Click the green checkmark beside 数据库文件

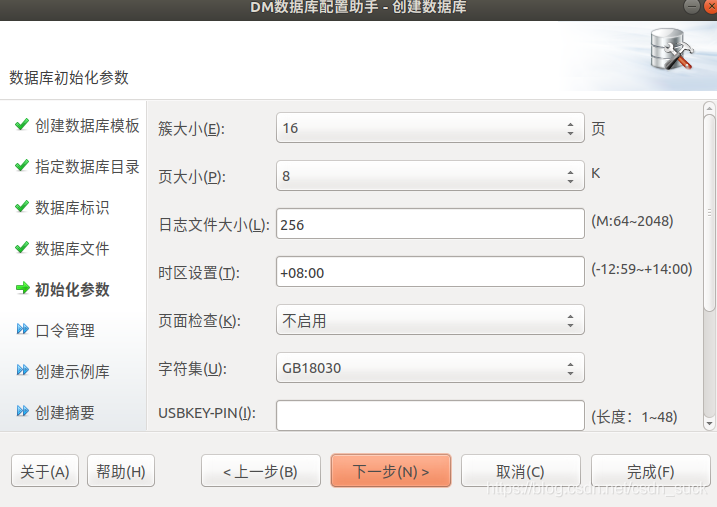(x=21, y=247)
